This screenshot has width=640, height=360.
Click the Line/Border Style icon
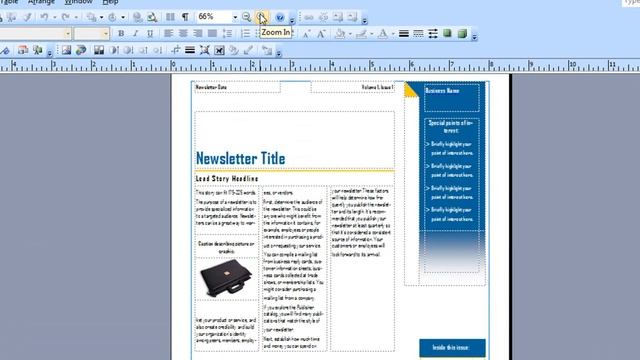click(404, 34)
